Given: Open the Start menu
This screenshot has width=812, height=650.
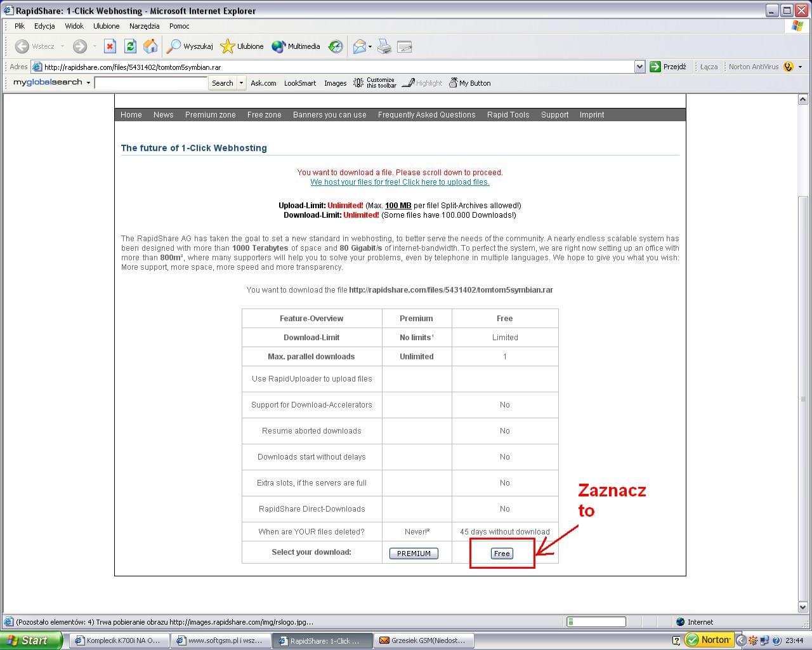Looking at the screenshot, I should tap(32, 640).
